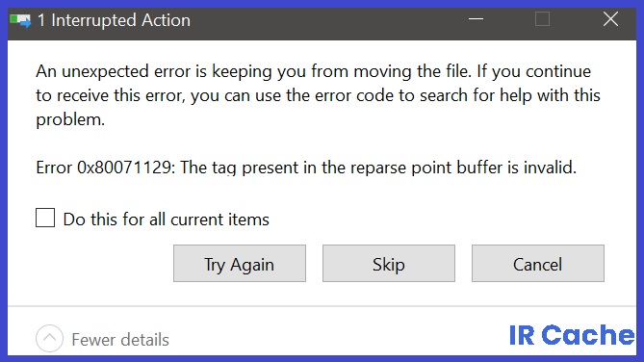Enable the 'Do this for all current items' checkbox
Viewport: 644px width, 362px height.
pos(45,218)
